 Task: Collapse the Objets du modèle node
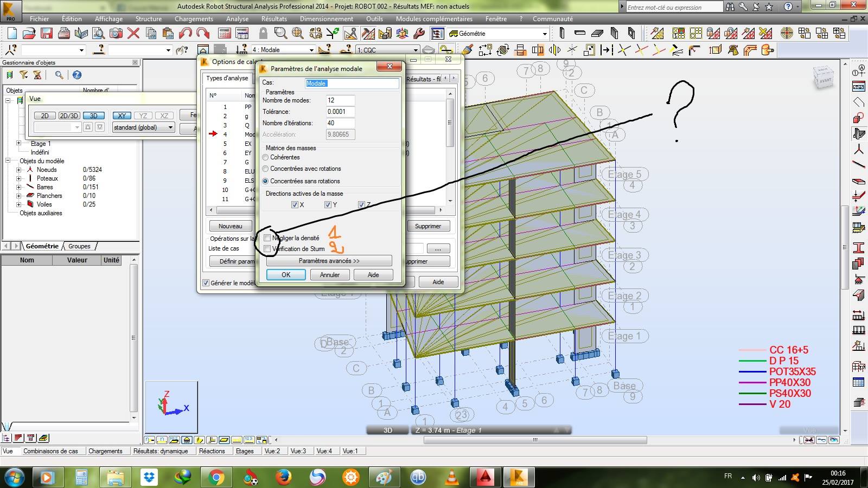tap(8, 161)
